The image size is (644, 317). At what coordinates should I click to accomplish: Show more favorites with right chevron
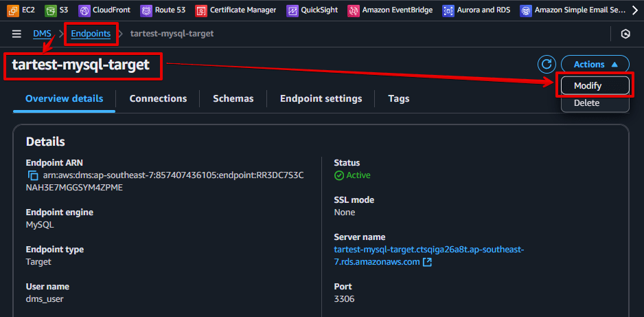click(635, 10)
